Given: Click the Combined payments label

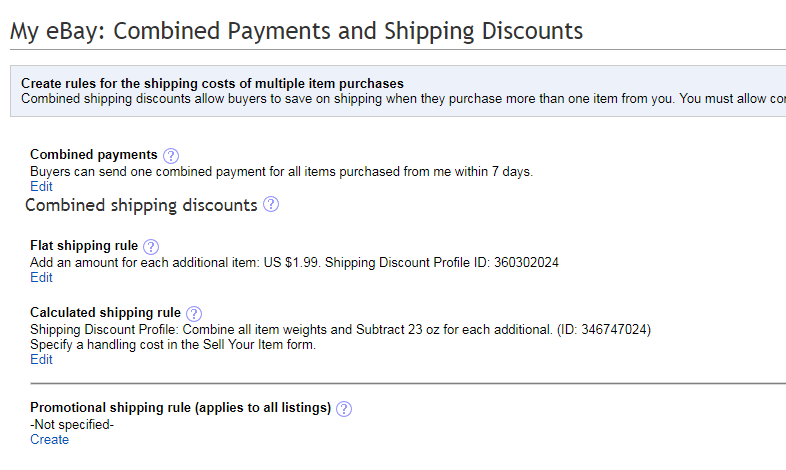Looking at the screenshot, I should (x=94, y=154).
